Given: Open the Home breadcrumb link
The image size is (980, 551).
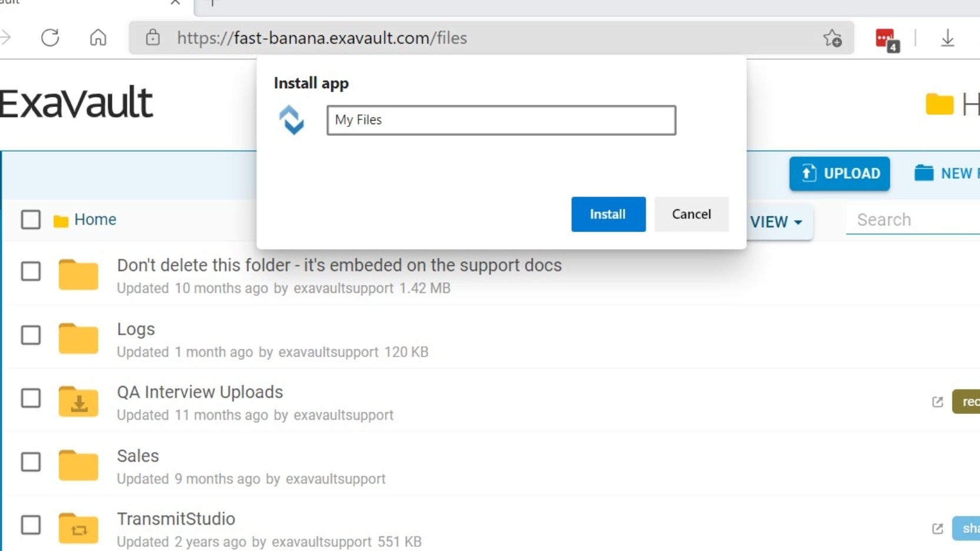Looking at the screenshot, I should pyautogui.click(x=95, y=219).
